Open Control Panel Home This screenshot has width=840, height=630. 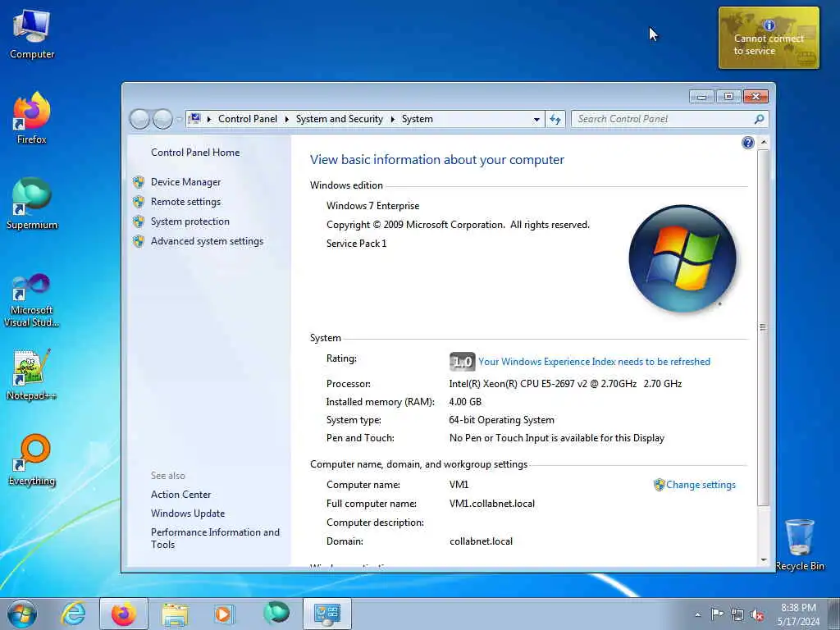(195, 152)
